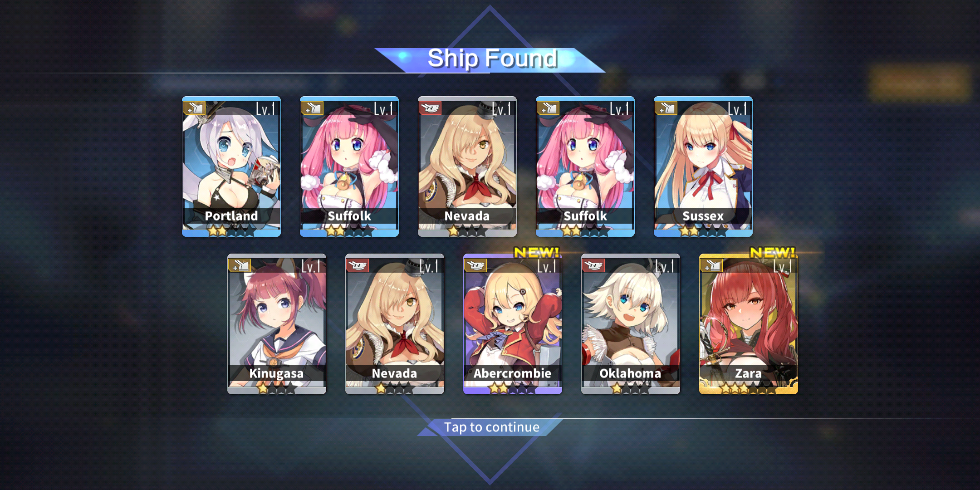Click the battleship type icon on Oklahoma card
The height and width of the screenshot is (490, 980).
tap(593, 265)
